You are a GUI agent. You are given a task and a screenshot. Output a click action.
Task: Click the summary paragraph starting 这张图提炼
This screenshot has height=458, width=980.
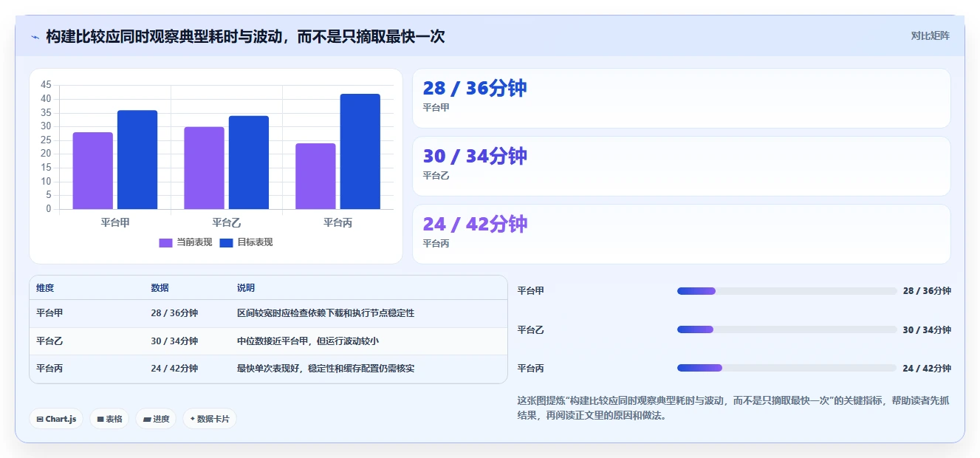click(x=733, y=408)
